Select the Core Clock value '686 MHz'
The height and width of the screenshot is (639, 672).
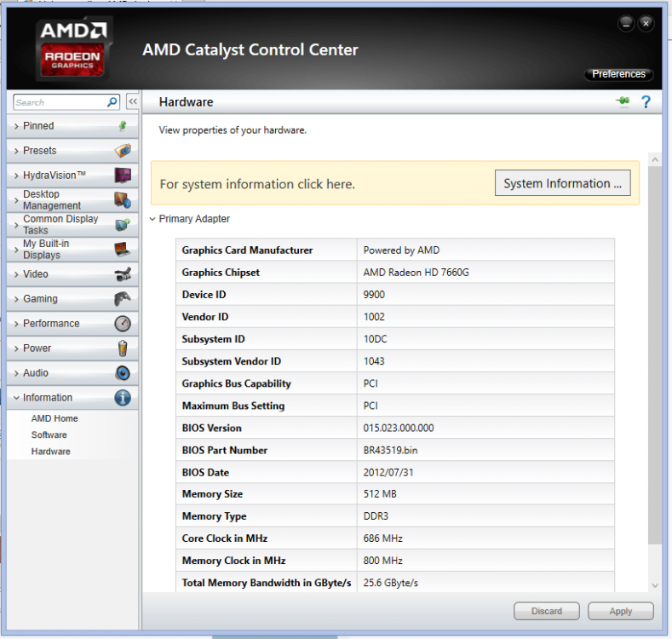point(382,538)
